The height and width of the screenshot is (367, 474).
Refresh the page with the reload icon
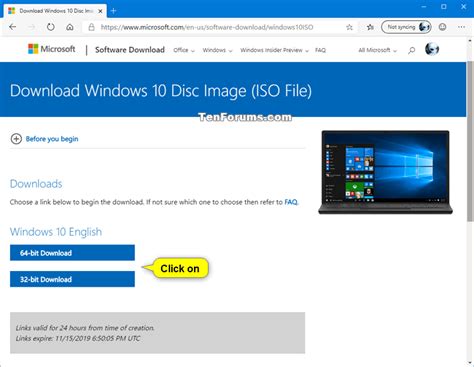coord(51,27)
